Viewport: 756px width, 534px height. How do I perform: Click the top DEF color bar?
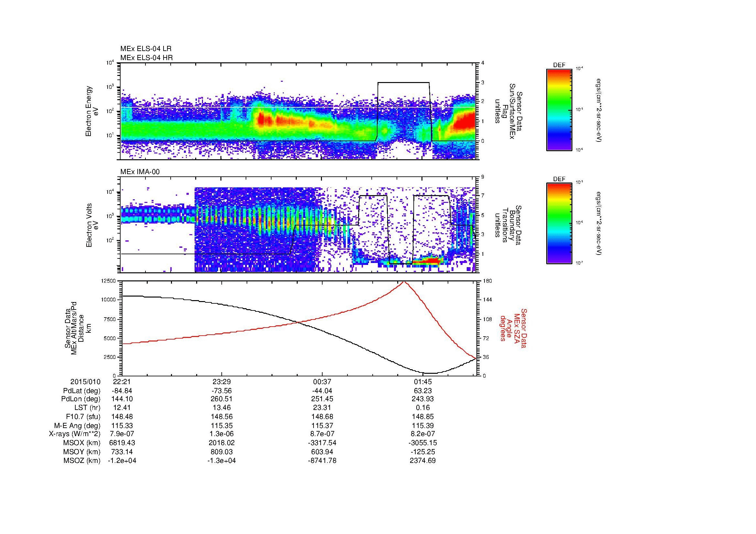point(559,110)
